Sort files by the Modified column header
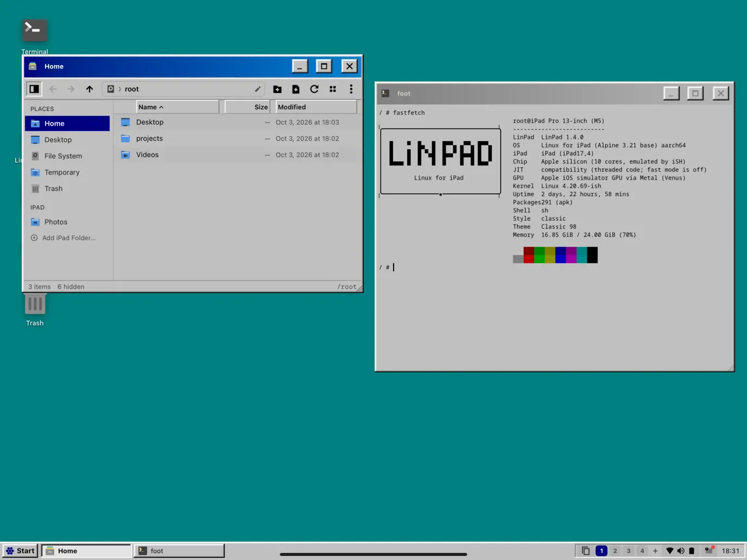747x560 pixels. pos(316,107)
